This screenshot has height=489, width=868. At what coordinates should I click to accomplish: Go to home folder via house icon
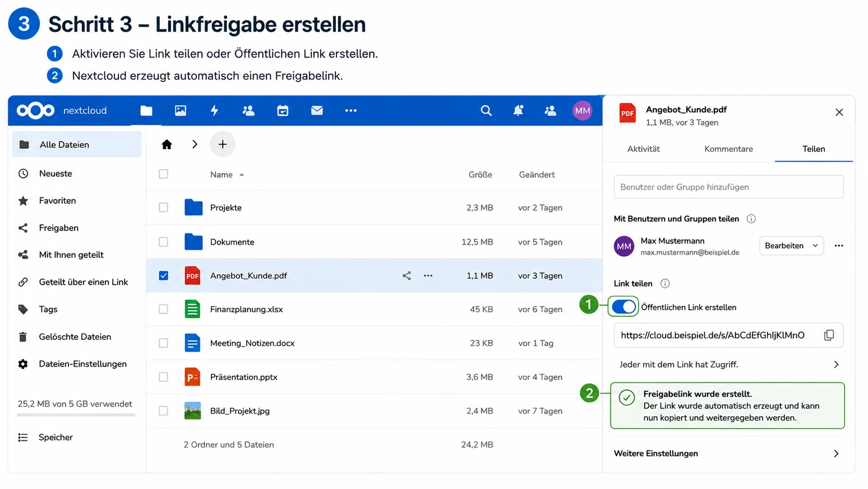[x=167, y=144]
